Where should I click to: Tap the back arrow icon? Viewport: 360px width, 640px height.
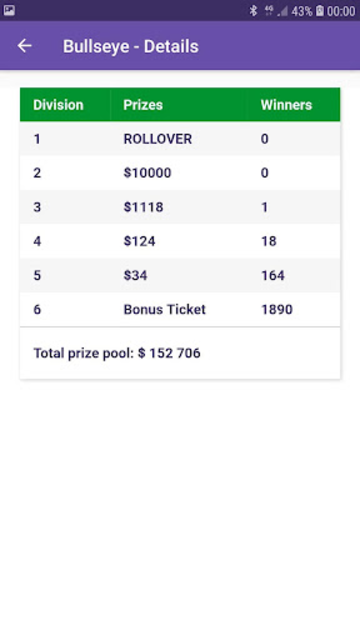pyautogui.click(x=24, y=46)
